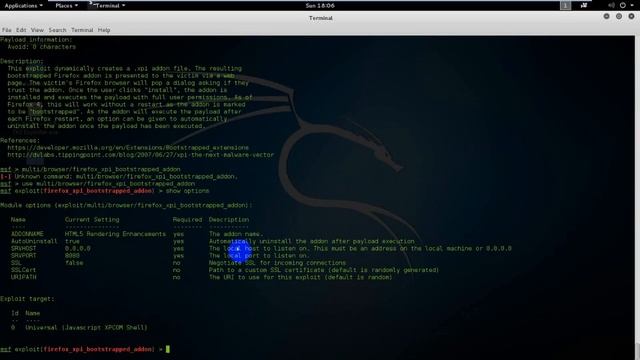Open the Search menu
The width and height of the screenshot is (640, 360).
tap(57, 30)
